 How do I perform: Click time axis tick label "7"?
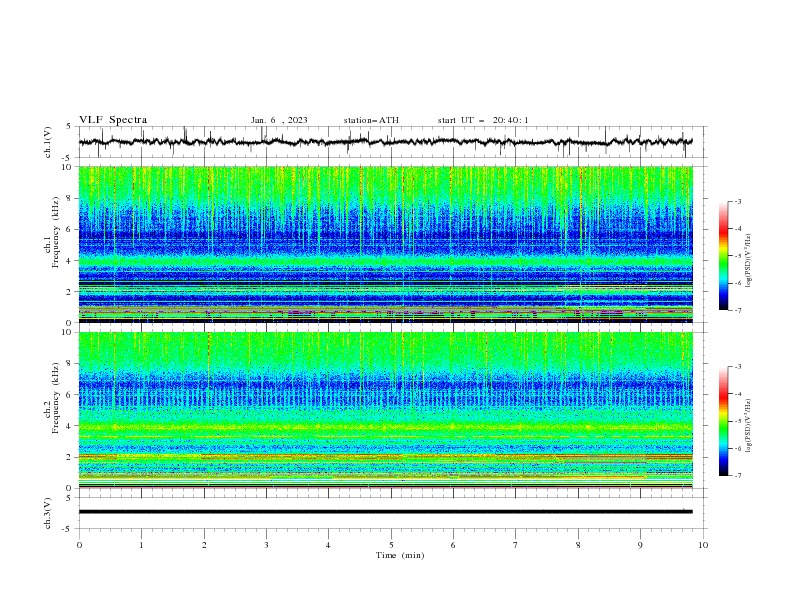pos(516,545)
